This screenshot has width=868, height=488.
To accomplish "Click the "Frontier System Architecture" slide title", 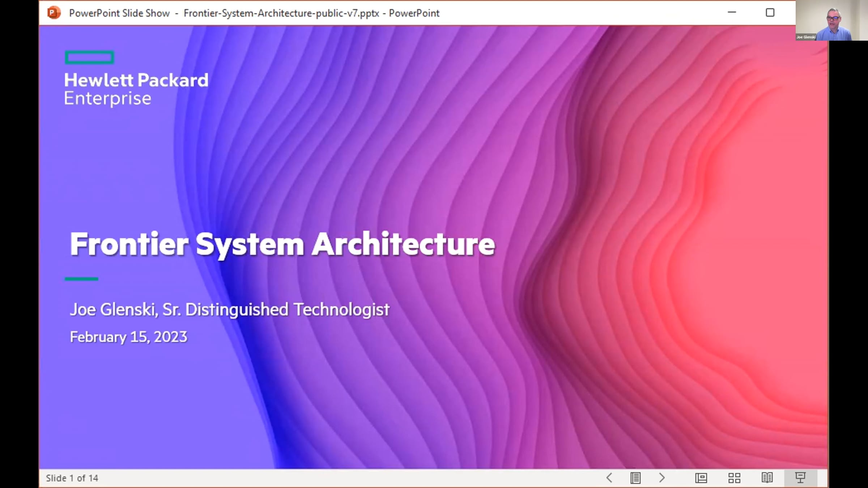I will [282, 245].
